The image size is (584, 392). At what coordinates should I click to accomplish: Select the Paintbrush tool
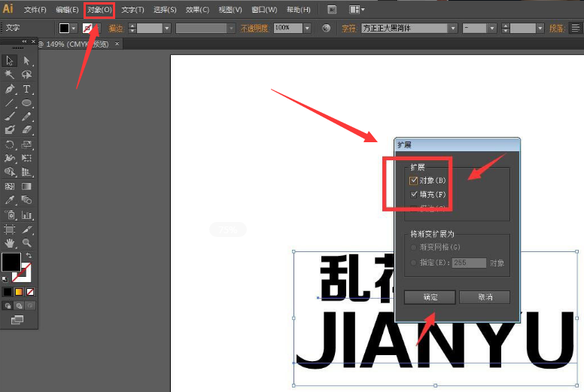point(10,116)
